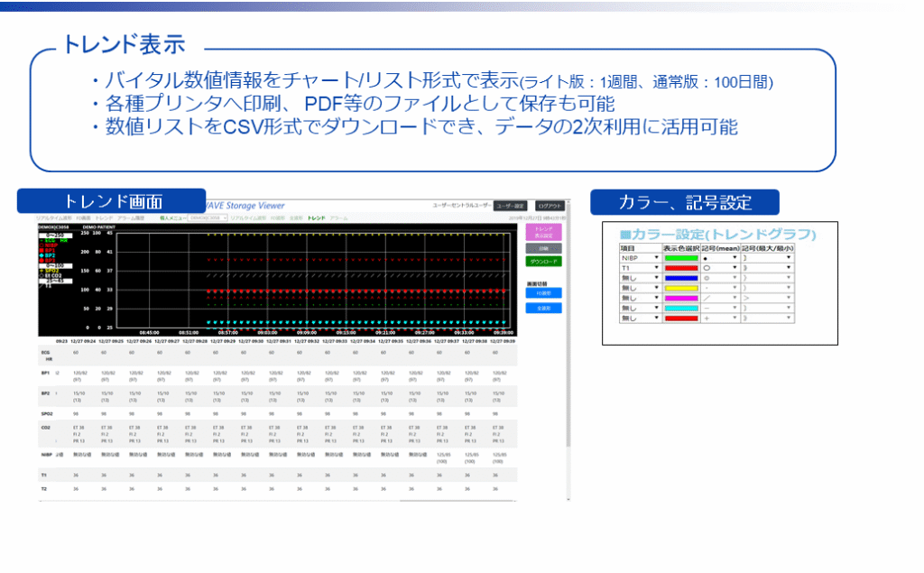Viewport: 924px width, 573px height.
Task: Click the cyan display color swatch
Action: point(681,309)
